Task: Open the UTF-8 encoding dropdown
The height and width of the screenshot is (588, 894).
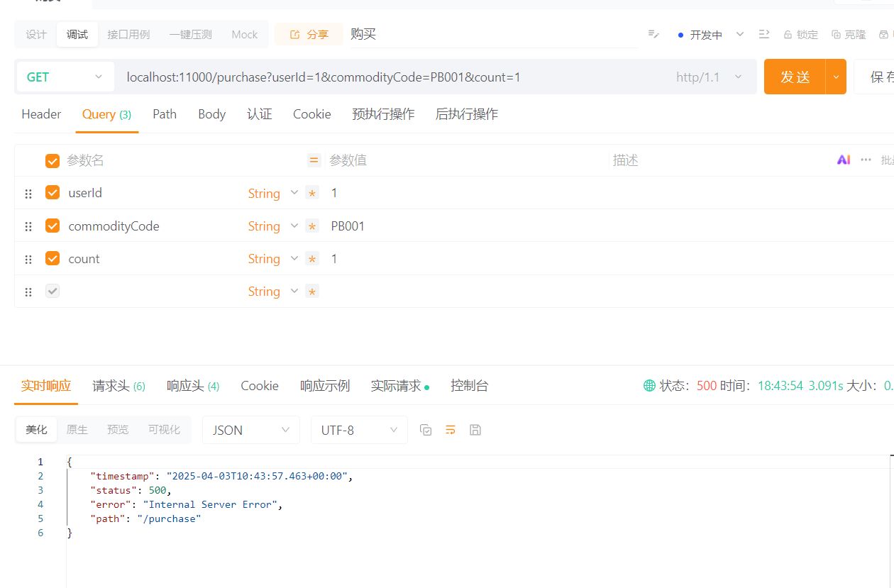Action: click(x=359, y=431)
